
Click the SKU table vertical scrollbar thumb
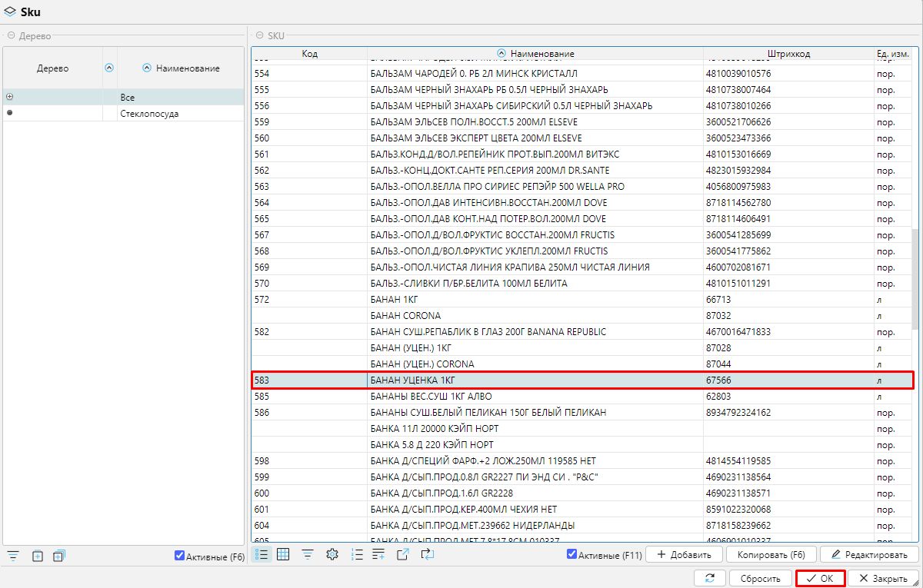point(915,278)
